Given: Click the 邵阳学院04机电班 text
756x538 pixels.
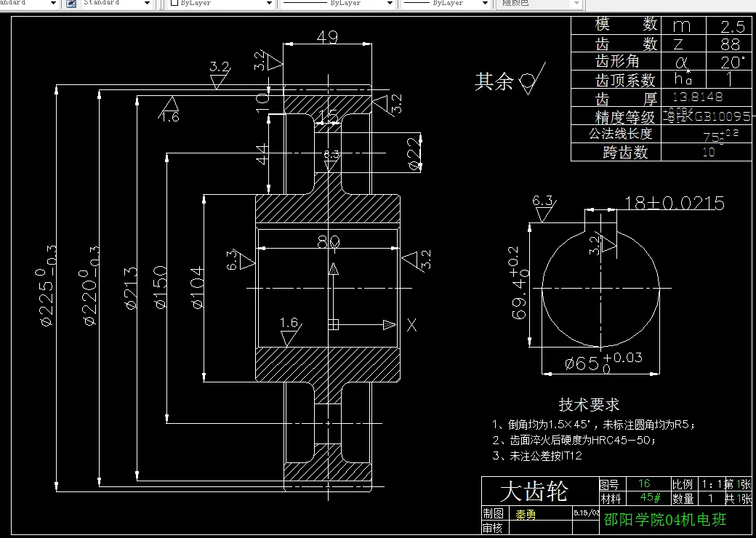Looking at the screenshot, I should (x=665, y=520).
